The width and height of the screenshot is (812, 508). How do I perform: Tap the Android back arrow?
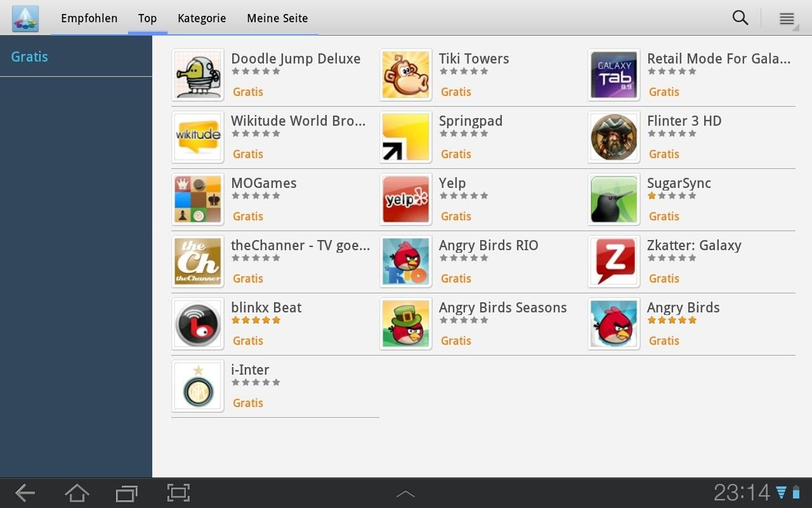pos(25,493)
